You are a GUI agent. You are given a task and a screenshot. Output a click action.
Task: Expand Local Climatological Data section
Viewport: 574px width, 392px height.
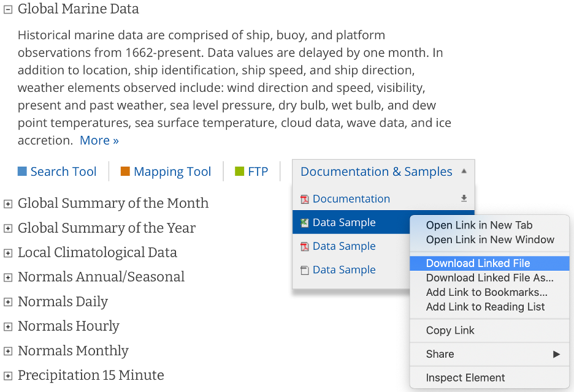click(x=8, y=253)
